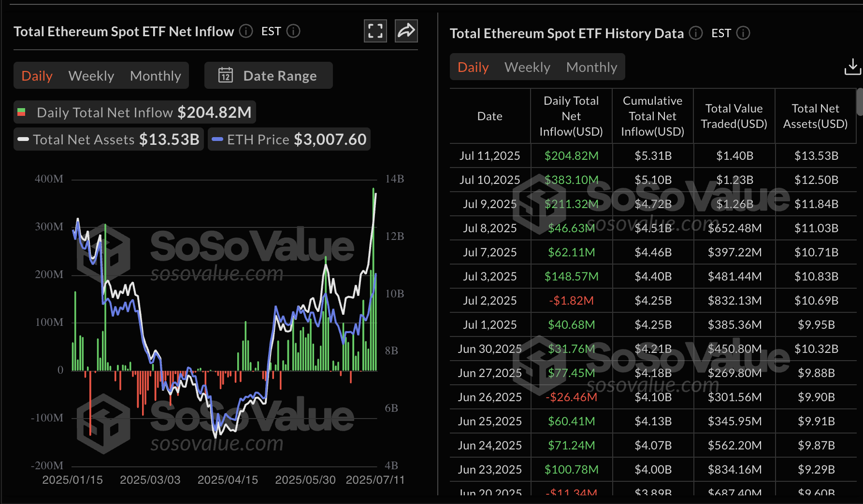The width and height of the screenshot is (863, 504).
Task: Click Total Net Assets(USD) column header
Action: coord(816,116)
